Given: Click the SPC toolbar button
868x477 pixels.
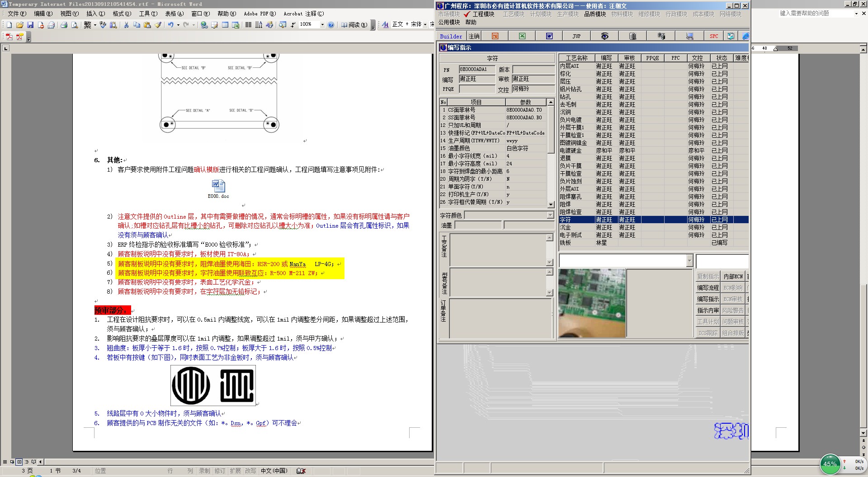Looking at the screenshot, I should pos(714,36).
